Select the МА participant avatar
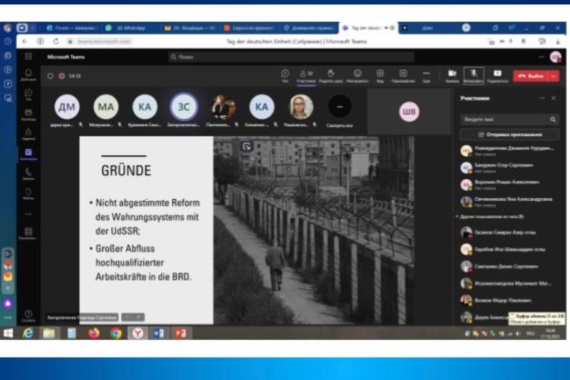 [106, 107]
